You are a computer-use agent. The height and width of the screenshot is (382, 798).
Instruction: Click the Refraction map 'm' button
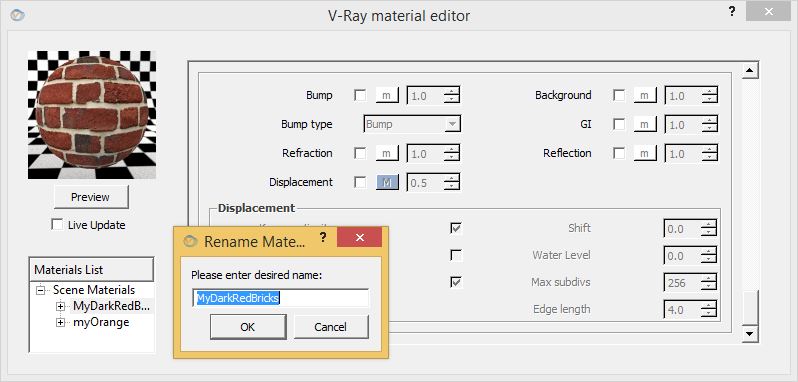point(387,153)
